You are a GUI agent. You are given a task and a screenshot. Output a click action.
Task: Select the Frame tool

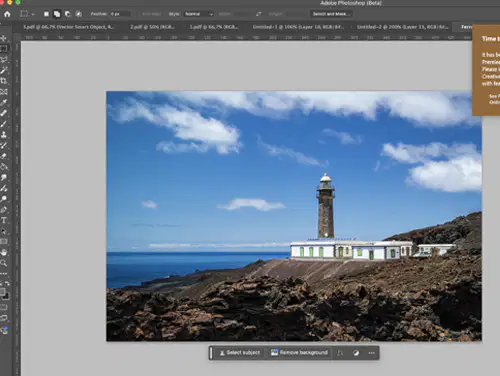tap(4, 92)
